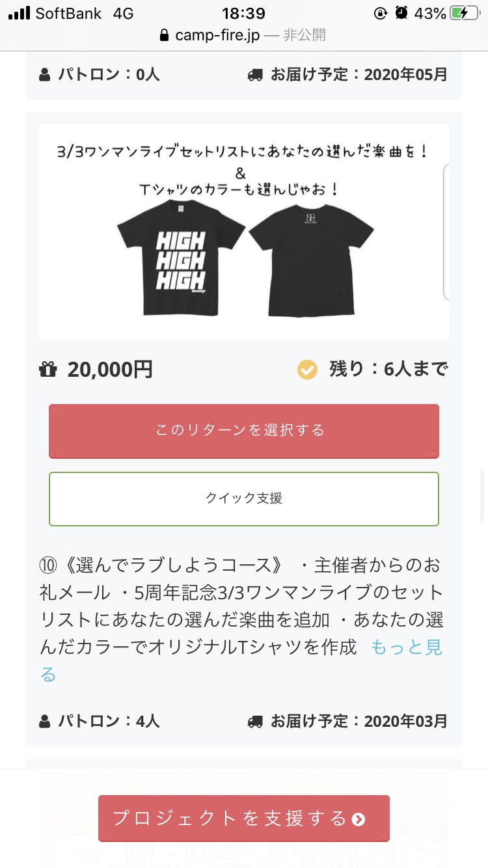Expand description with もっと見る link
The height and width of the screenshot is (868, 488).
click(406, 647)
